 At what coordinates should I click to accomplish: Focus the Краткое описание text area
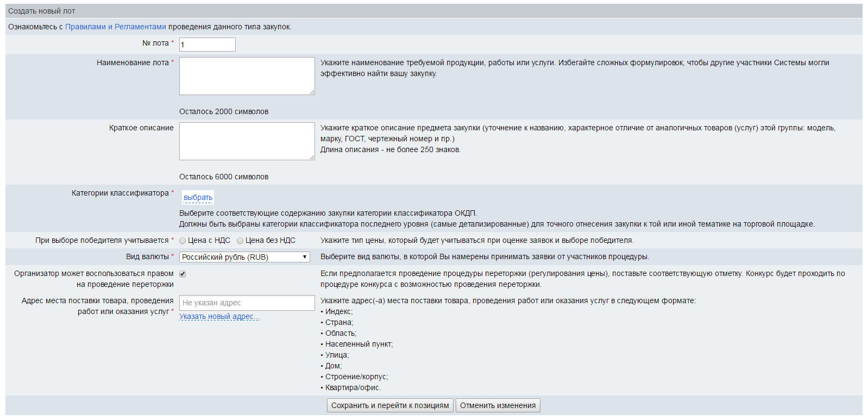(247, 141)
